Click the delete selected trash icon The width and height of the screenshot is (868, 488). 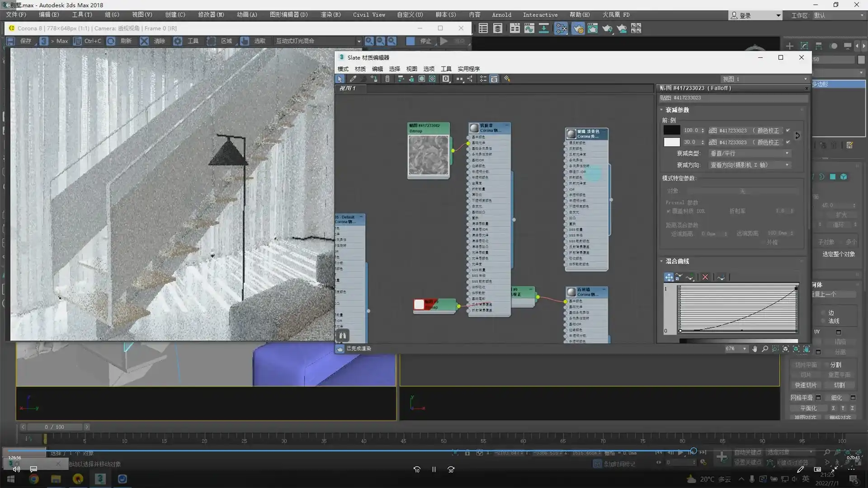tap(387, 79)
